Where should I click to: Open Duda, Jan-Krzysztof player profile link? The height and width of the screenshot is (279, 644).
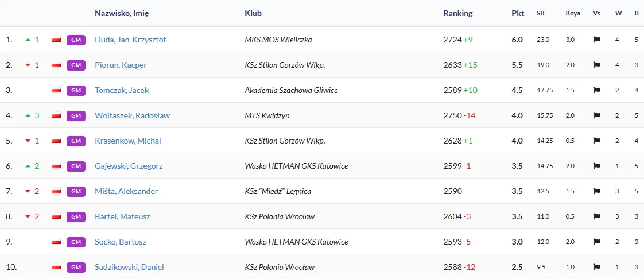coord(130,40)
